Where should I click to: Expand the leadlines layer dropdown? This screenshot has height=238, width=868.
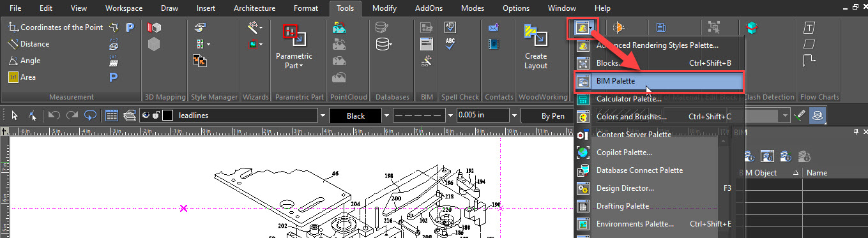point(322,116)
